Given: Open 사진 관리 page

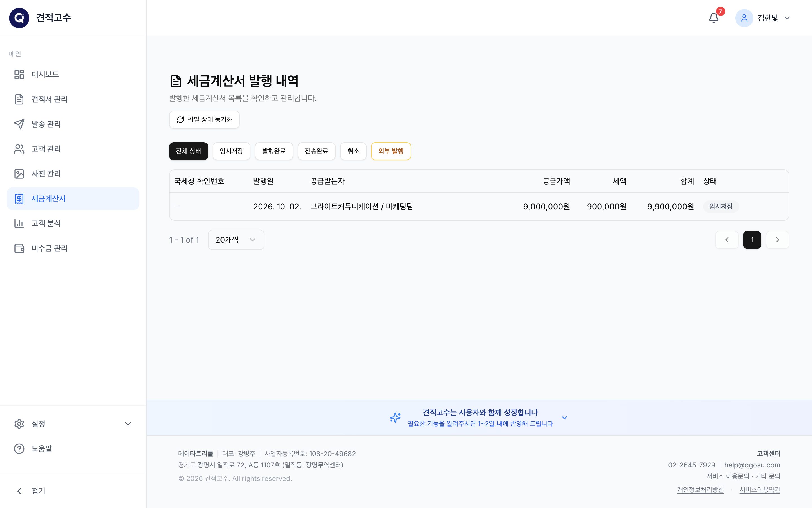Looking at the screenshot, I should pos(73,174).
